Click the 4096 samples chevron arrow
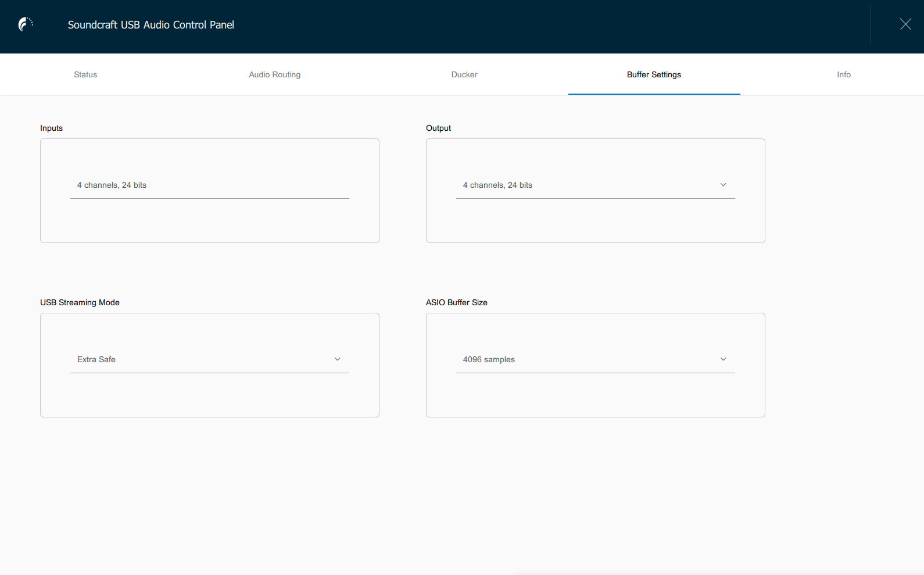 (724, 359)
